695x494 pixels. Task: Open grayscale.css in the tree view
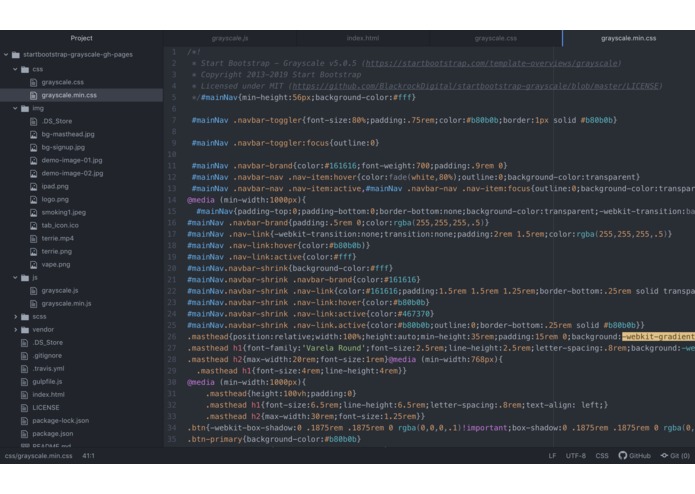tap(62, 82)
